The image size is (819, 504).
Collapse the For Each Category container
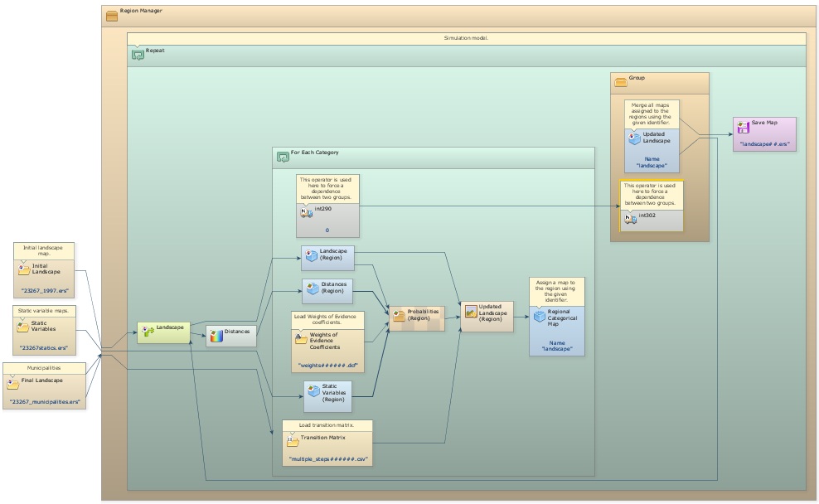tap(283, 155)
